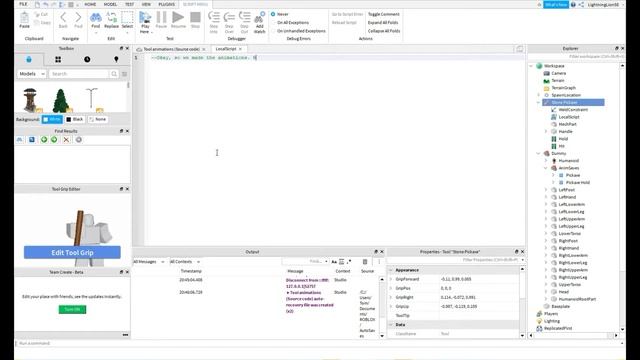This screenshot has height=360, width=640.
Task: Click the What's New button
Action: point(556,4)
